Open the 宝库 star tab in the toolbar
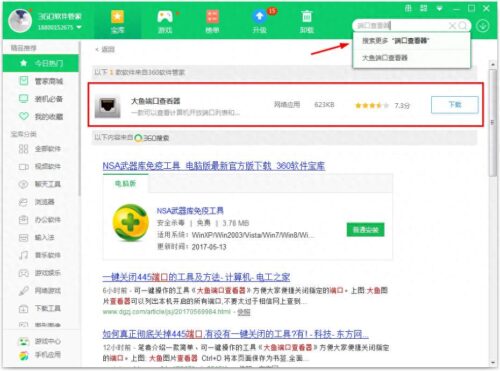The height and width of the screenshot is (371, 500). click(117, 21)
